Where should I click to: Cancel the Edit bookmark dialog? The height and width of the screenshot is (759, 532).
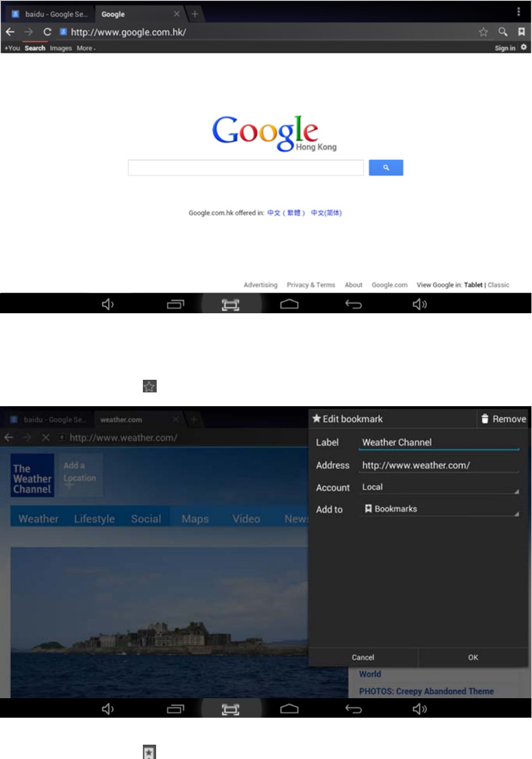point(363,657)
